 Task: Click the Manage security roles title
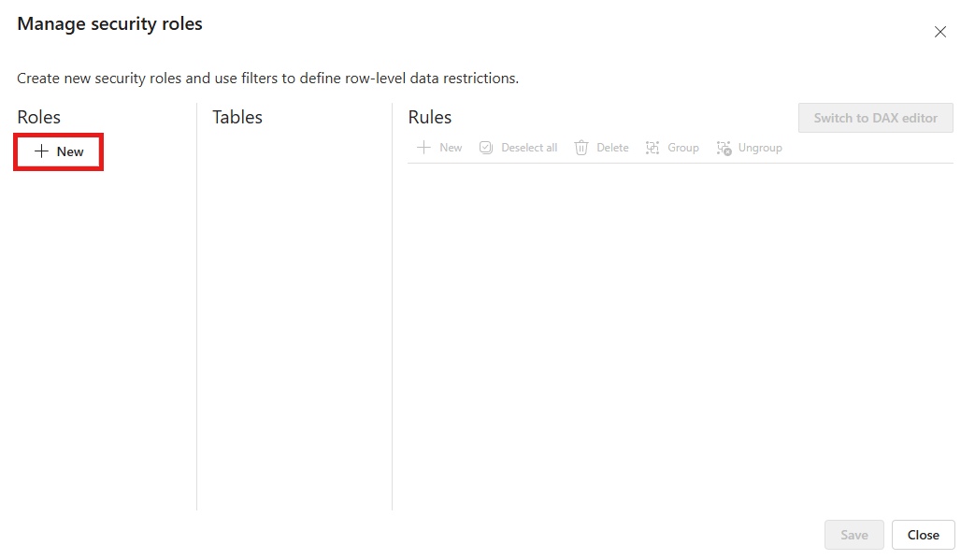(x=110, y=23)
